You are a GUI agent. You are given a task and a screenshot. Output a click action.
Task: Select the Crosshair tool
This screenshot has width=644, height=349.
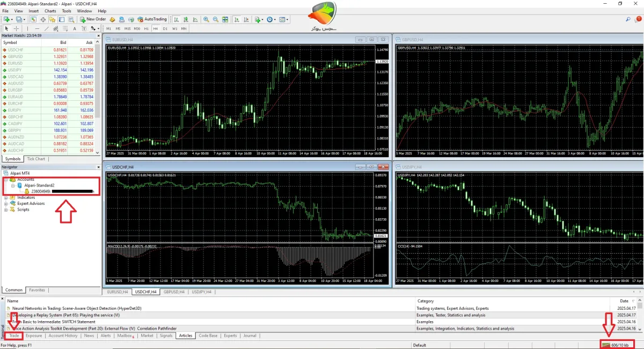click(16, 28)
